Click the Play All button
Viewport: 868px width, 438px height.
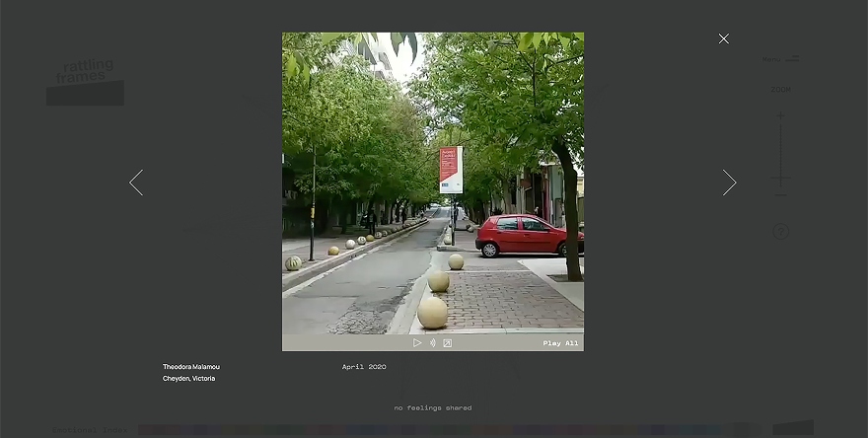tap(560, 343)
